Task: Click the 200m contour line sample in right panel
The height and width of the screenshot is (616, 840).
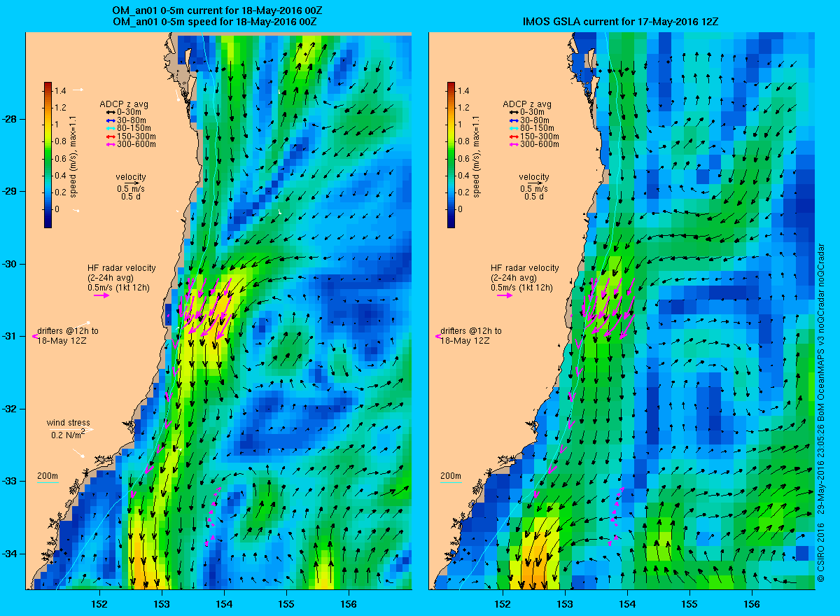Action: (x=450, y=482)
